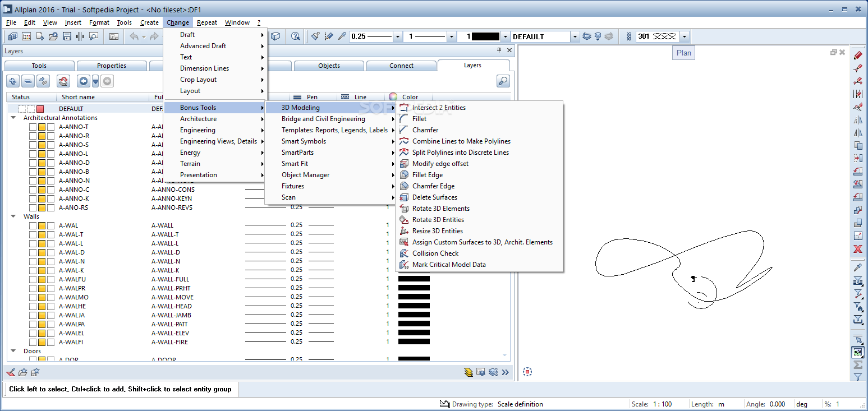
Task: Click the blue back arrow in Layers toolbar
Action: tap(84, 81)
